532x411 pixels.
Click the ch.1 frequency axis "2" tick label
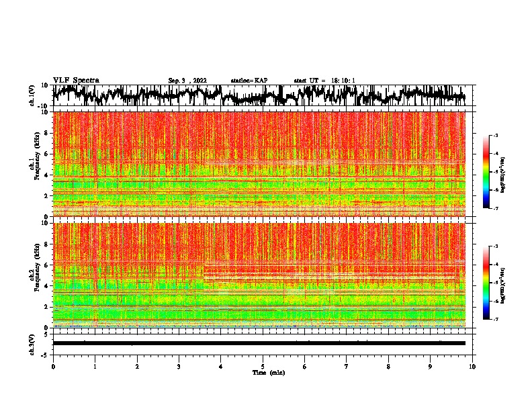point(47,195)
